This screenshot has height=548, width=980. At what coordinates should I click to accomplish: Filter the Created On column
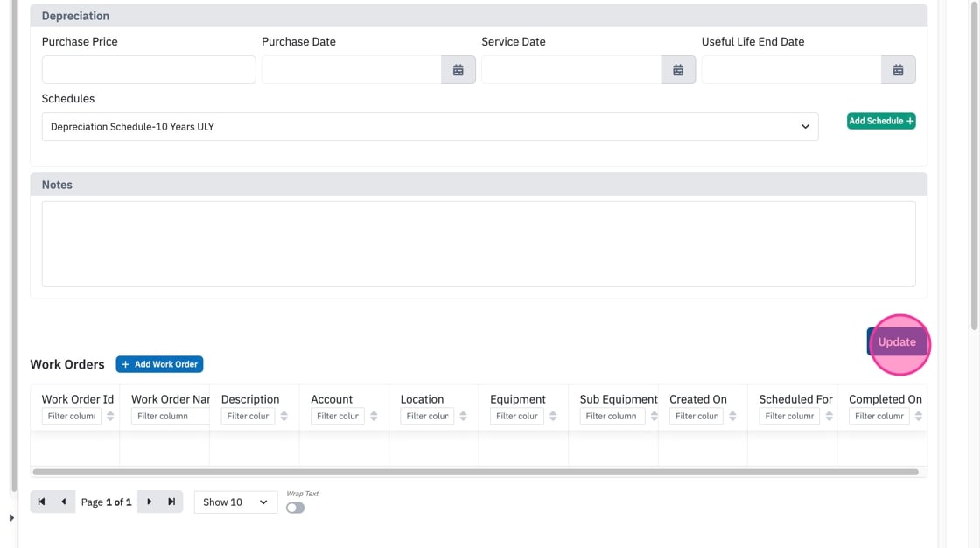696,416
